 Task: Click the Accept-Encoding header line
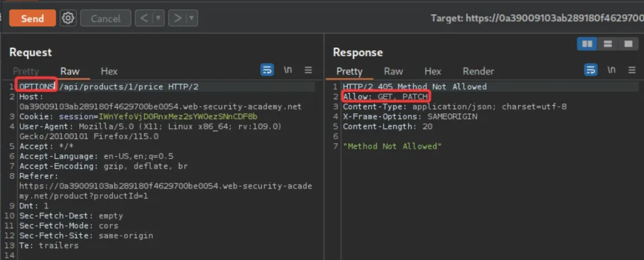click(103, 166)
